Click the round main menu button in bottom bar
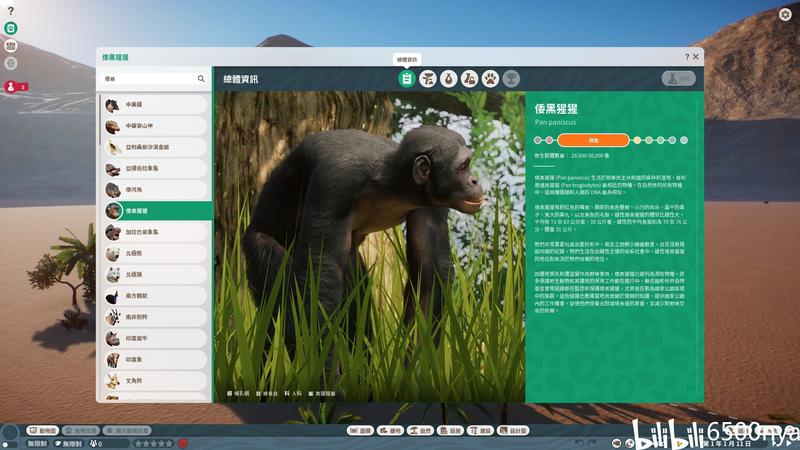This screenshot has height=450, width=800. tap(10, 434)
